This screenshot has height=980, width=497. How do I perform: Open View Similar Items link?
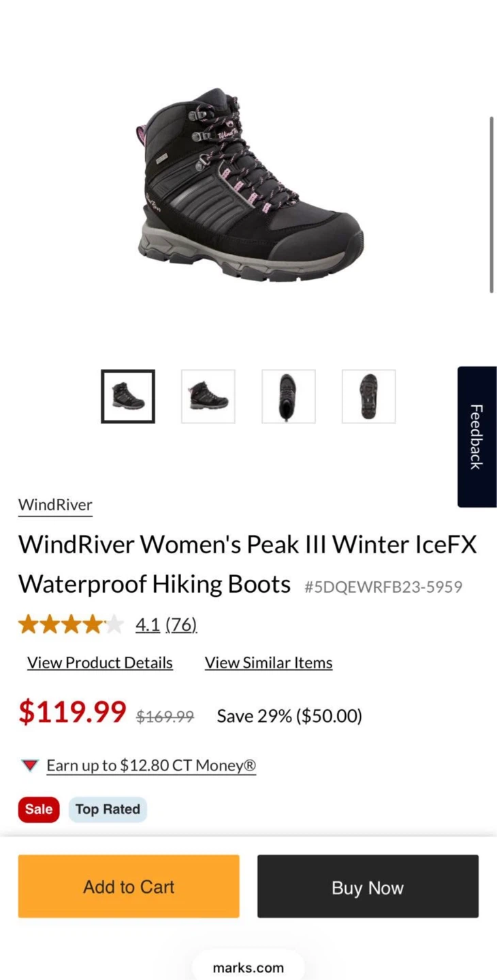269,663
